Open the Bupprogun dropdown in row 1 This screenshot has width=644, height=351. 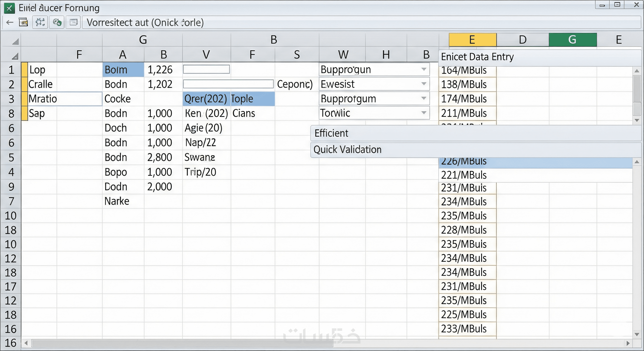424,69
